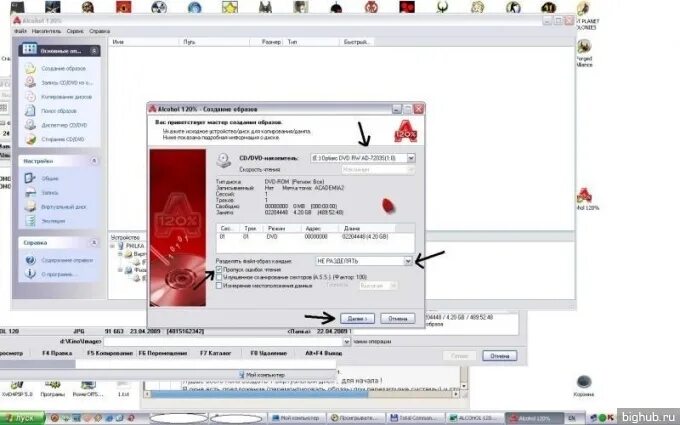680x425 pixels.
Task: Switch to Total Commander taskbar button
Action: (415, 418)
